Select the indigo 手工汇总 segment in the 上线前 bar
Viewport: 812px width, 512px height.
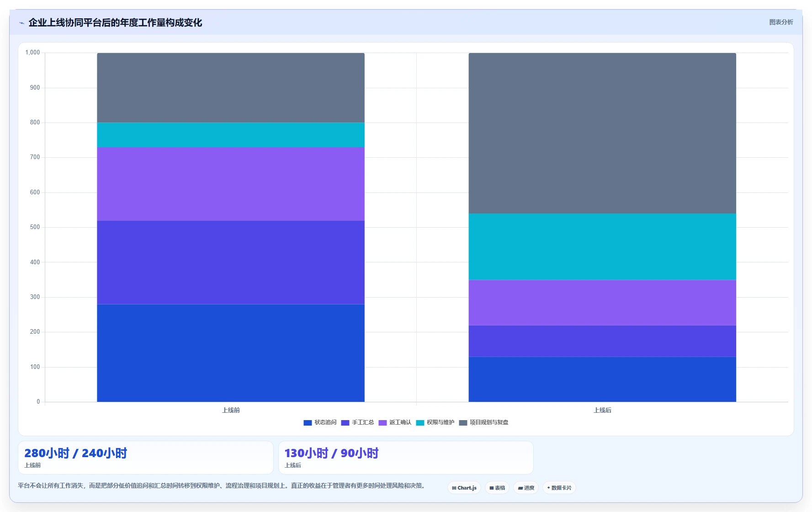tap(231, 262)
